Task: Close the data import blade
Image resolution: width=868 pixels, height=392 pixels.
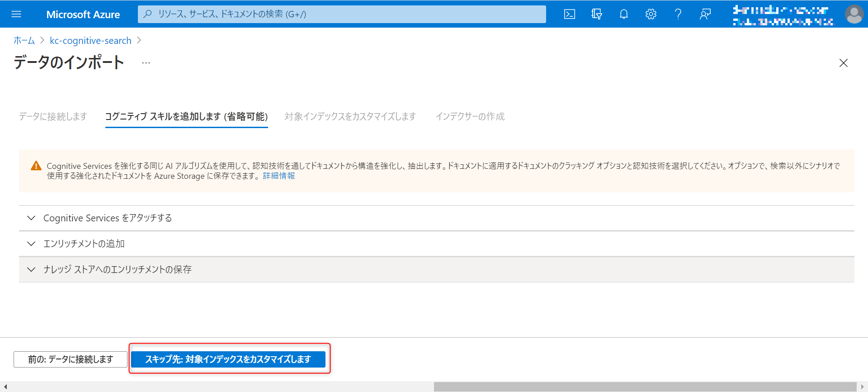Action: pos(844,63)
